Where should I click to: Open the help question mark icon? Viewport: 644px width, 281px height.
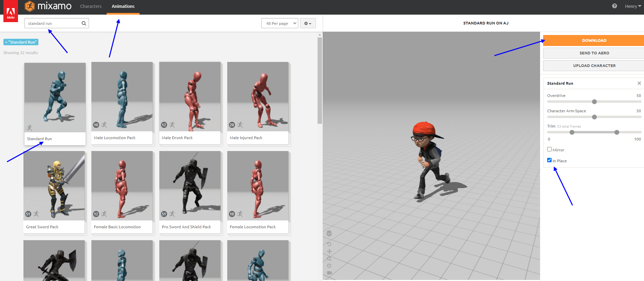[614, 6]
